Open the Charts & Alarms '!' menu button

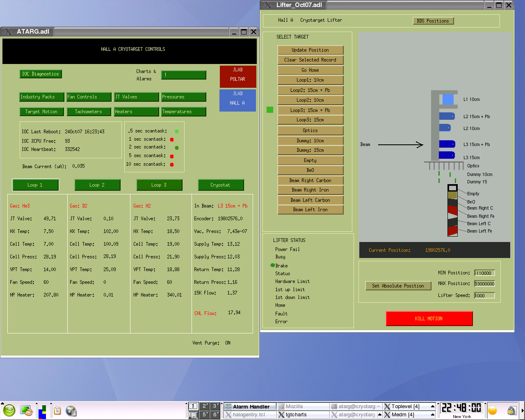tap(184, 75)
